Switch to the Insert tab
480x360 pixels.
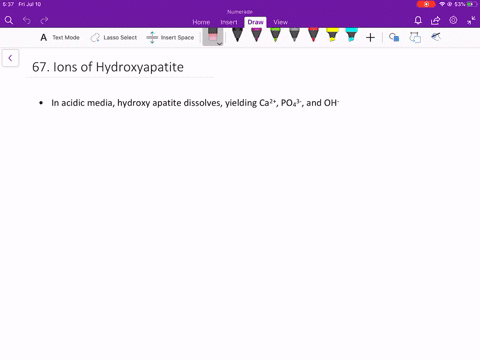pyautogui.click(x=229, y=22)
